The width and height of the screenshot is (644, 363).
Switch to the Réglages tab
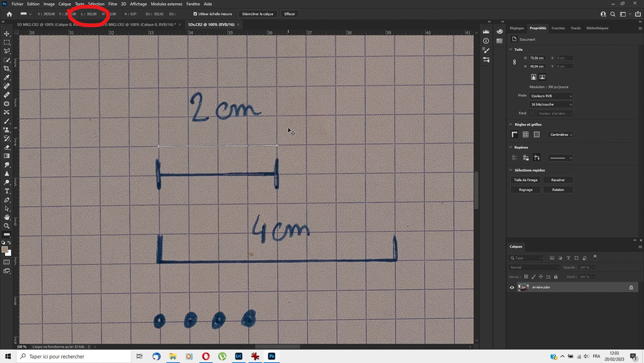(516, 28)
